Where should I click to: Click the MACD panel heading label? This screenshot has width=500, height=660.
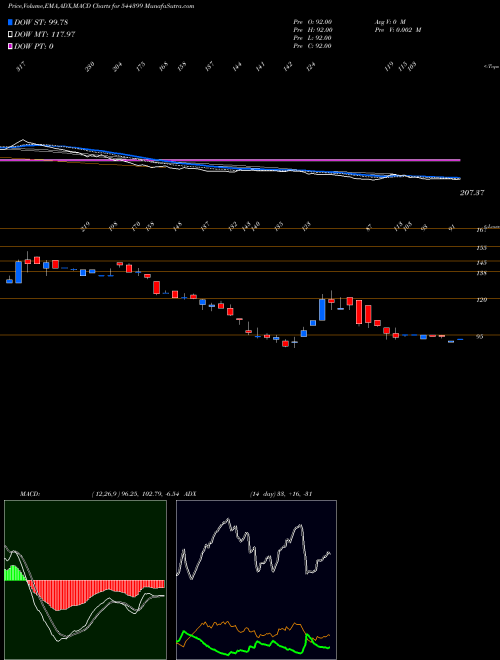pyautogui.click(x=30, y=493)
